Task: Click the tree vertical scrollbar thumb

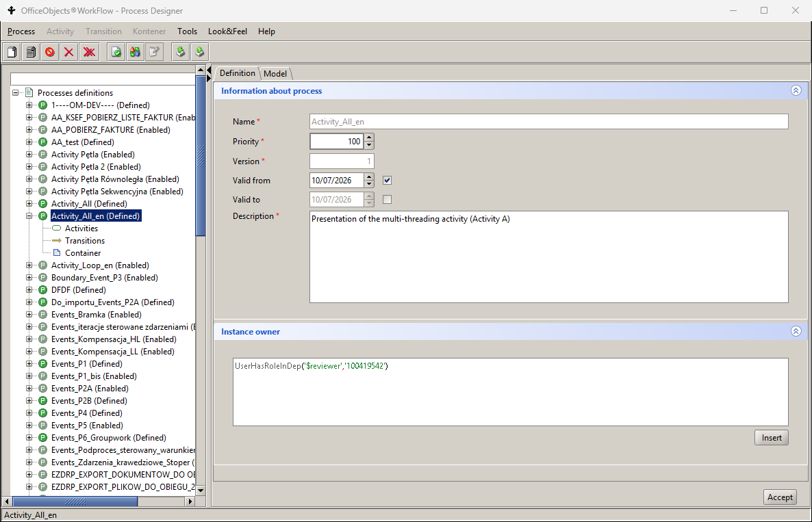Action: click(201, 155)
